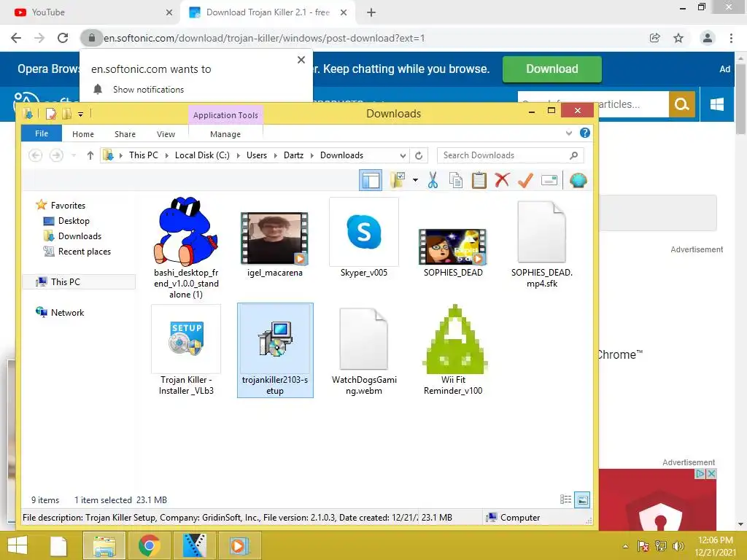Expand the ribbon with chevron arrow
This screenshot has width=747, height=560.
click(569, 133)
